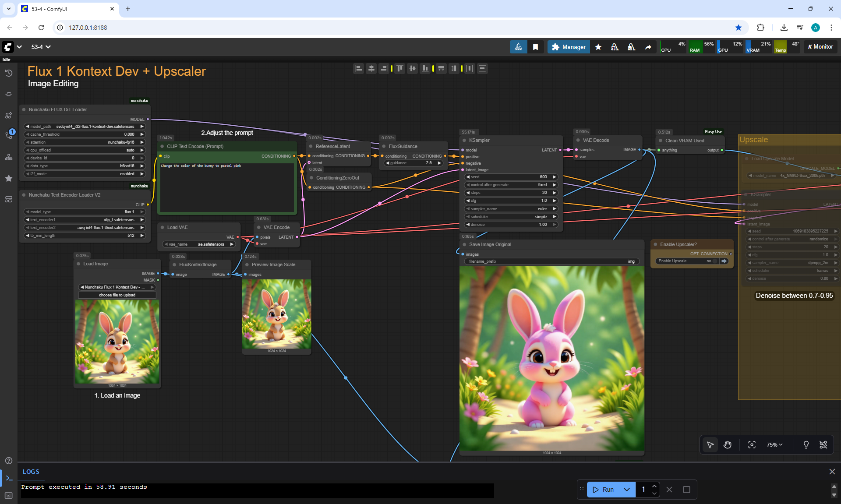Image resolution: width=841 pixels, height=504 pixels.
Task: Open the 75% zoom level dropdown
Action: [x=774, y=445]
